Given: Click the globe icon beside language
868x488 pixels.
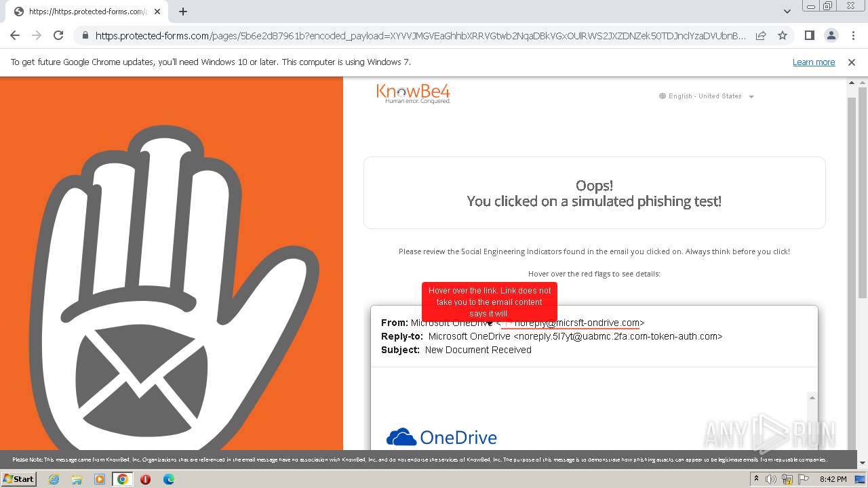Looking at the screenshot, I should 663,96.
